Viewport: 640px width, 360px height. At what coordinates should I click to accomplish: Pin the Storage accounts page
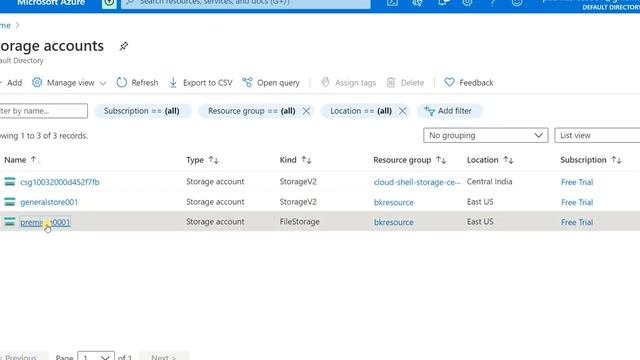(123, 46)
